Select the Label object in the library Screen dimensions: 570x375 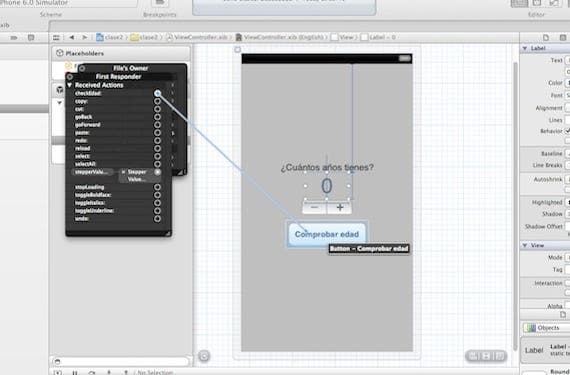546,350
